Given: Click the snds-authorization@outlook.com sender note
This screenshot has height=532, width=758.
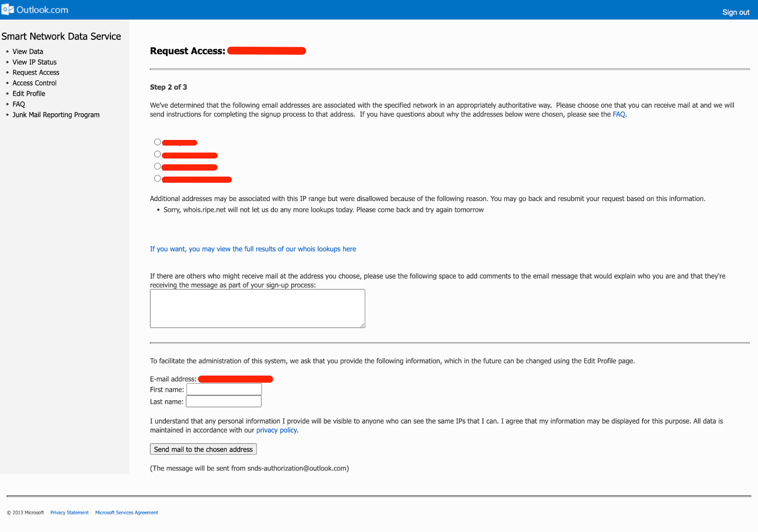Looking at the screenshot, I should [x=249, y=469].
